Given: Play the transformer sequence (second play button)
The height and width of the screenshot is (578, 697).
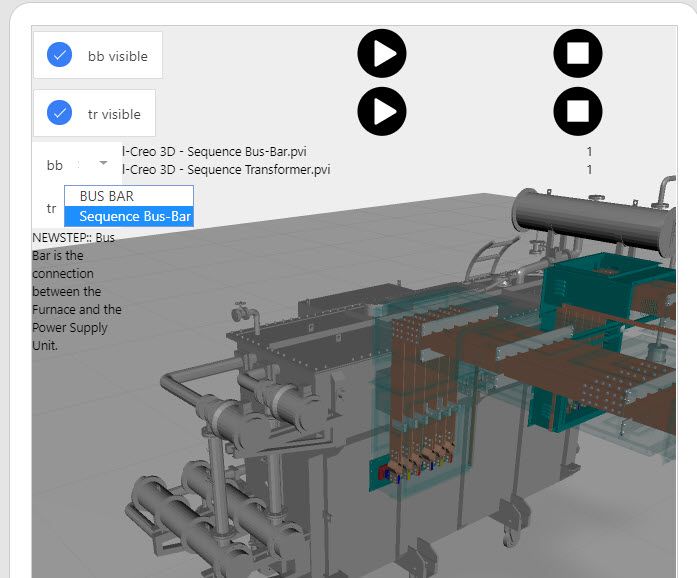Looking at the screenshot, I should 381,110.
